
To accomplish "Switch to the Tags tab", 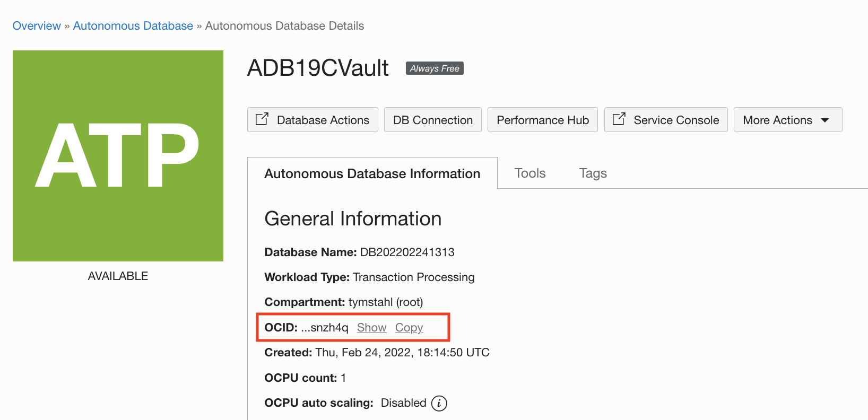I will (x=593, y=173).
